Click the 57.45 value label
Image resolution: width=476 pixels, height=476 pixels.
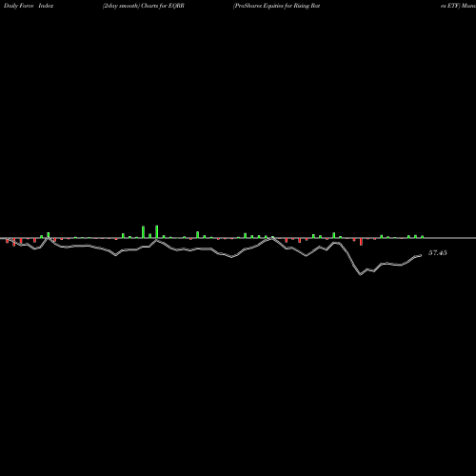coord(438,252)
